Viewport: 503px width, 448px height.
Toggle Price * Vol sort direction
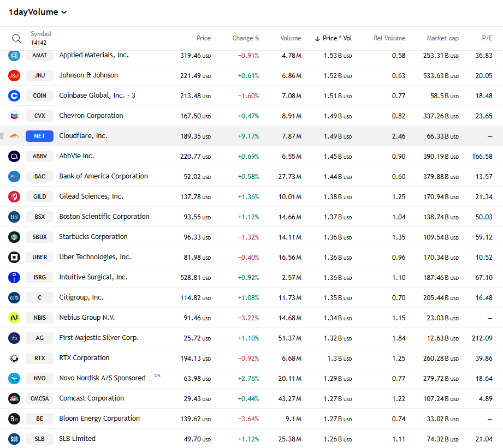tap(333, 38)
